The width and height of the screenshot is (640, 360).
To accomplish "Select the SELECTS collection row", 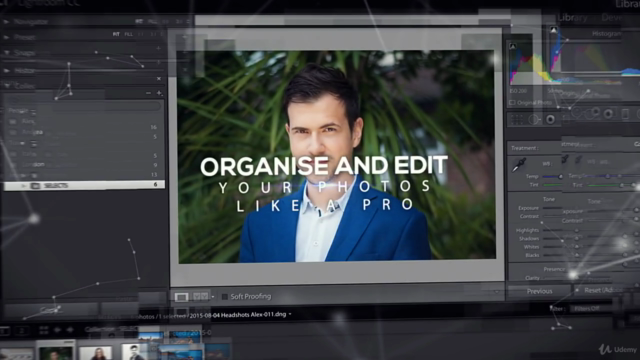I will pyautogui.click(x=84, y=185).
